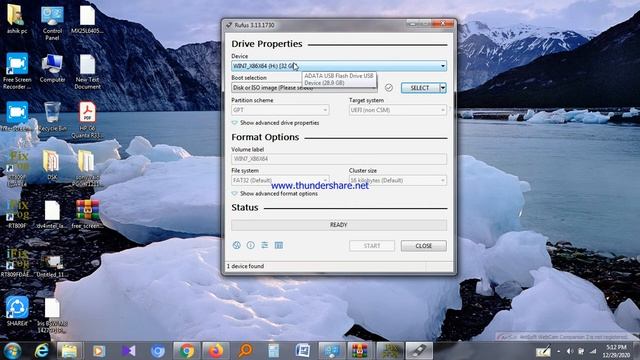The height and width of the screenshot is (360, 640).
Task: Open WinRAR from the taskbar
Action: 360,351
